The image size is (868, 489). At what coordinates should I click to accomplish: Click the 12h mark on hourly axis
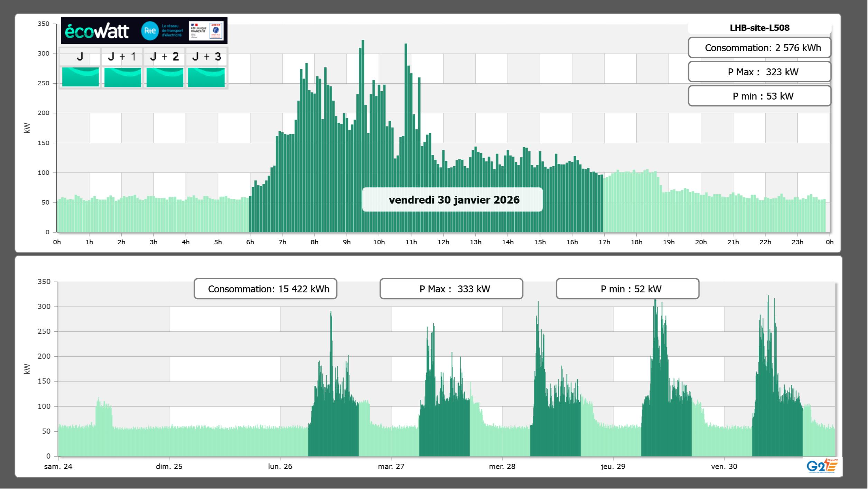[443, 242]
